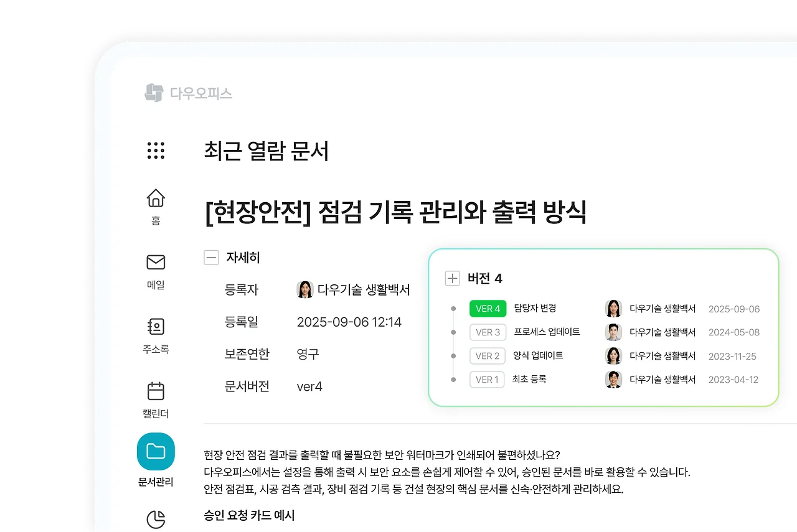Image resolution: width=797 pixels, height=532 pixels.
Task: Choose the VER 2 version badge
Action: [488, 356]
